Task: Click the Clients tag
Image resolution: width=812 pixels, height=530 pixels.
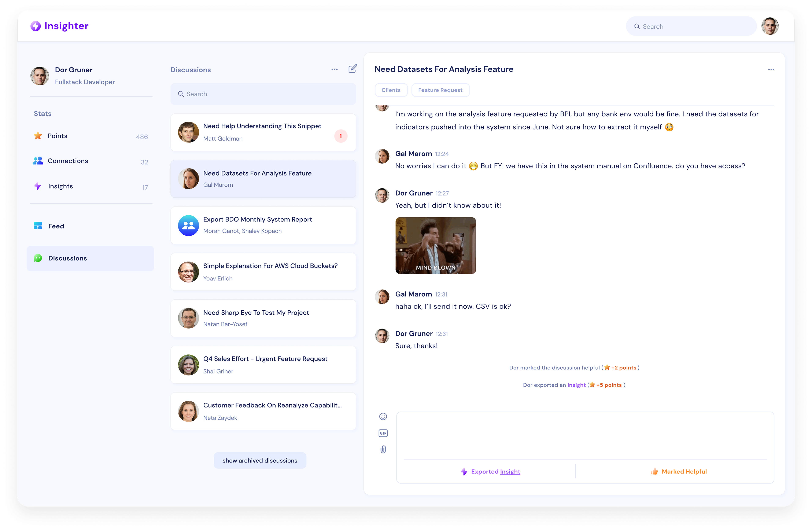Action: coord(391,90)
